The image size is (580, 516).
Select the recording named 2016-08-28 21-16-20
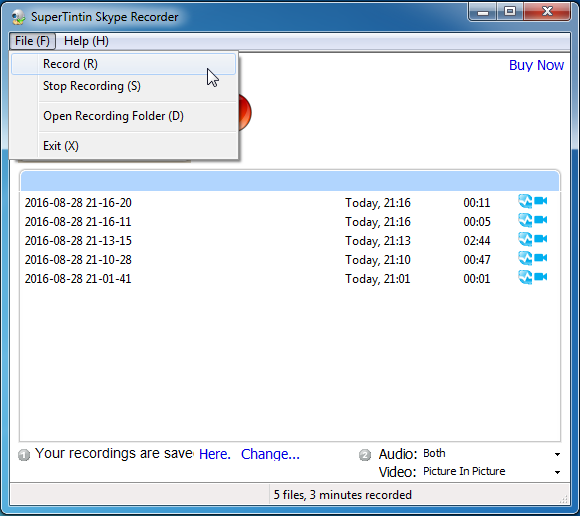pyautogui.click(x=78, y=203)
